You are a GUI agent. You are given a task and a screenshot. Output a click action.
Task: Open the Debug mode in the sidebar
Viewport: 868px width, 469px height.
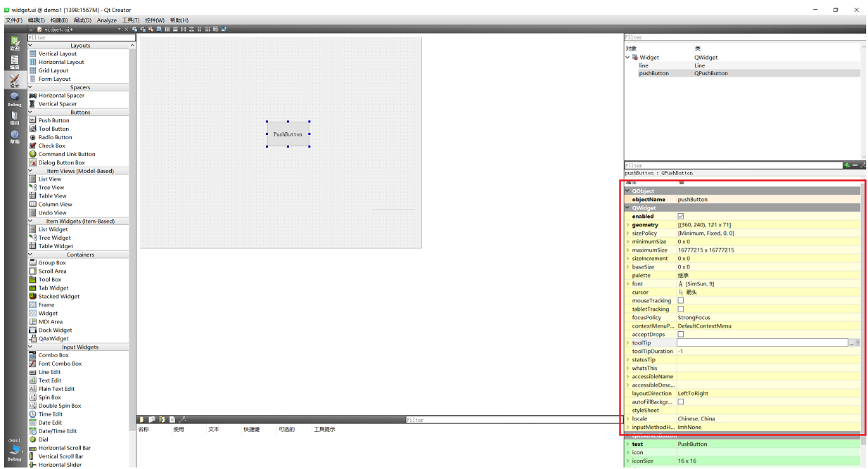click(15, 99)
